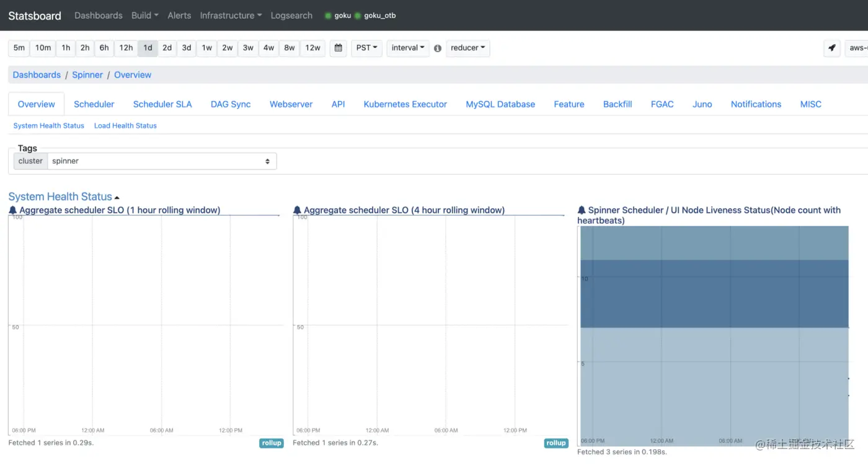
Task: Go to Dashboards breadcrumb link
Action: click(x=37, y=74)
